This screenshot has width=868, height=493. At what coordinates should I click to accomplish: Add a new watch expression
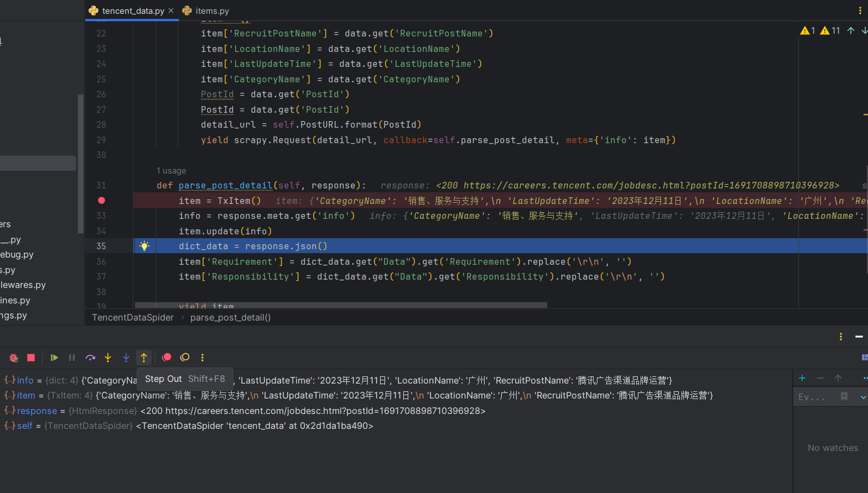(x=802, y=378)
